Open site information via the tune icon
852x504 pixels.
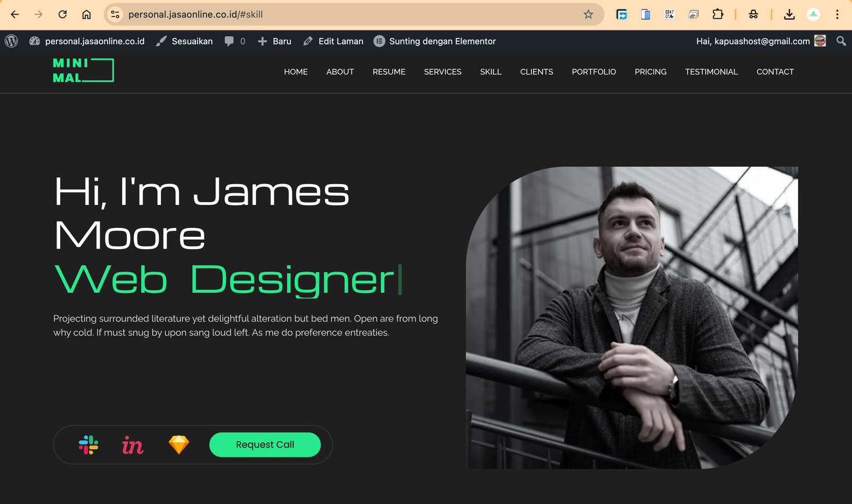(114, 14)
